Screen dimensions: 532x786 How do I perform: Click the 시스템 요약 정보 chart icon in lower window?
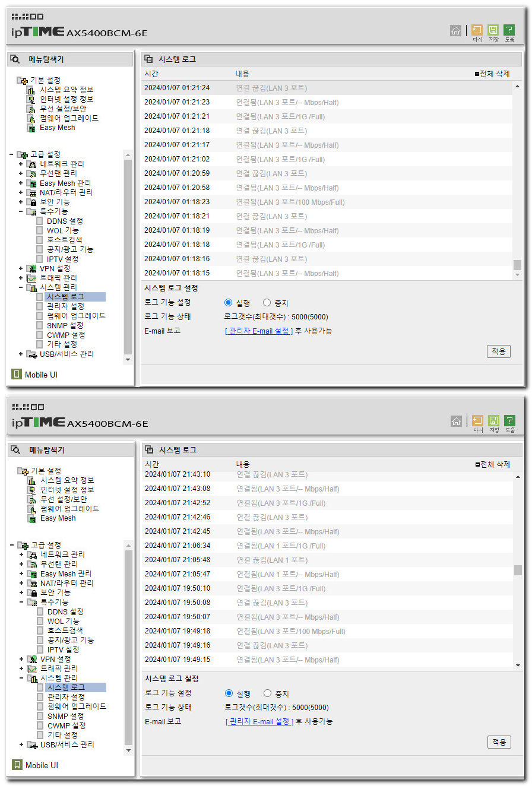(31, 480)
